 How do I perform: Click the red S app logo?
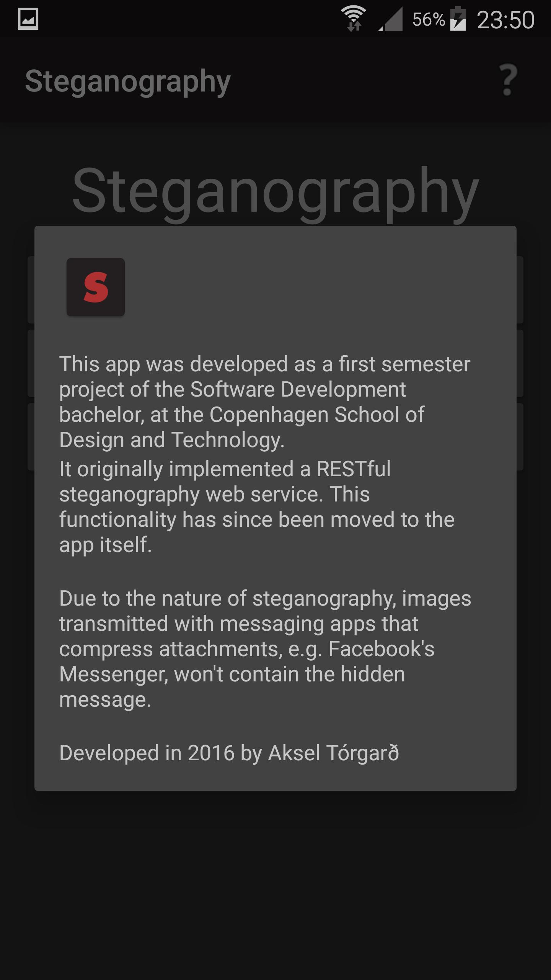tap(96, 287)
